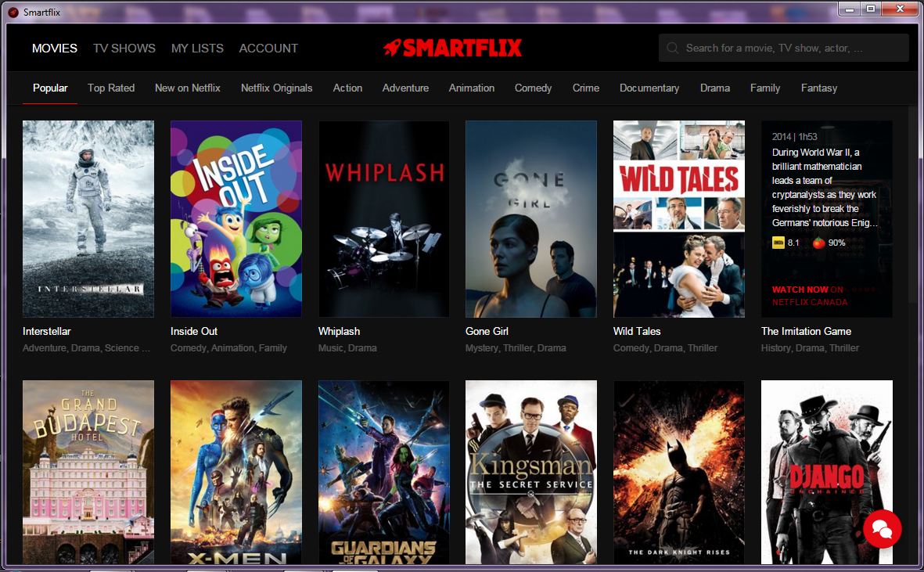Open the Interstellar poster
Screen dimensions: 924x572
point(88,219)
